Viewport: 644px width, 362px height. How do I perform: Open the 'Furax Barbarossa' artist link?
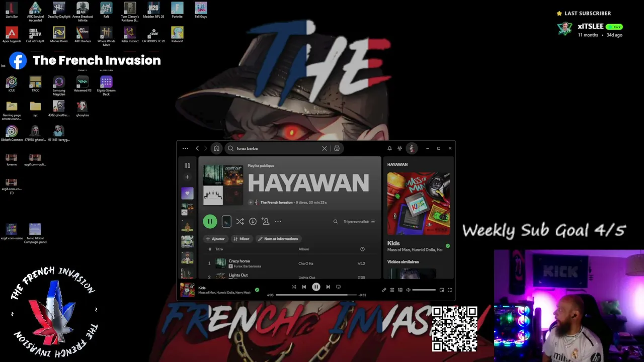coord(247,266)
